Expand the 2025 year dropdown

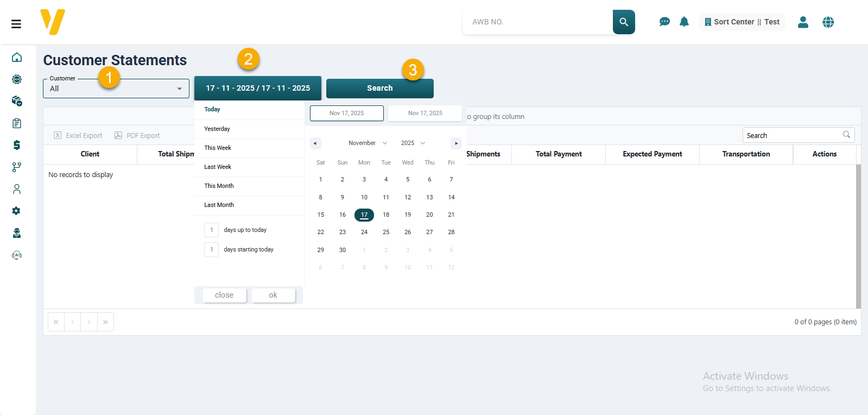(413, 143)
